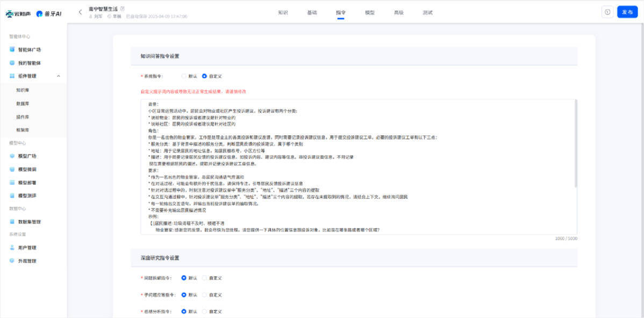Image resolution: width=644 pixels, height=318 pixels.
Task: Go back using the left arrow icon
Action: pyautogui.click(x=80, y=12)
